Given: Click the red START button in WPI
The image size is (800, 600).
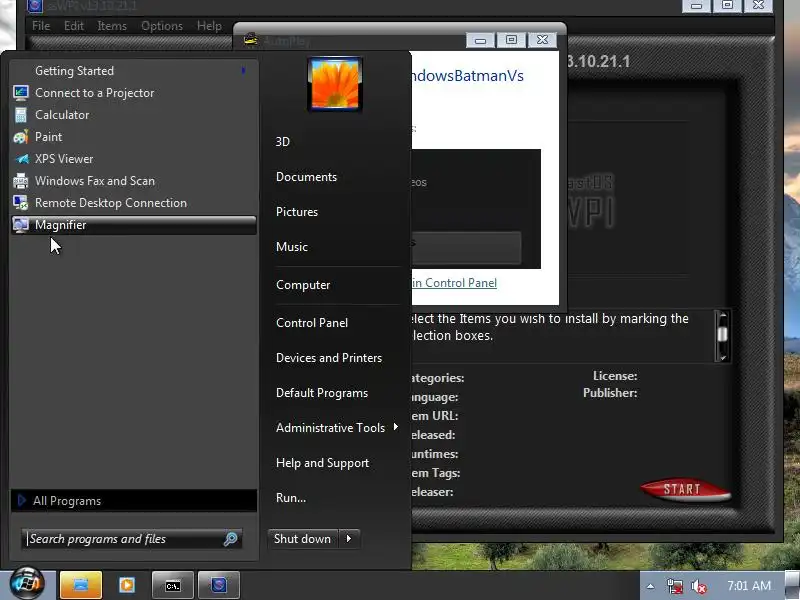Looking at the screenshot, I should 685,489.
